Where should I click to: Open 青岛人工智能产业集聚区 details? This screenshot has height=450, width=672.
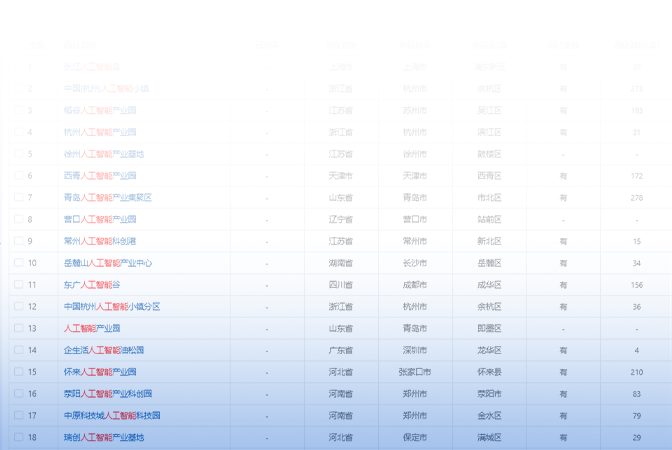point(108,198)
